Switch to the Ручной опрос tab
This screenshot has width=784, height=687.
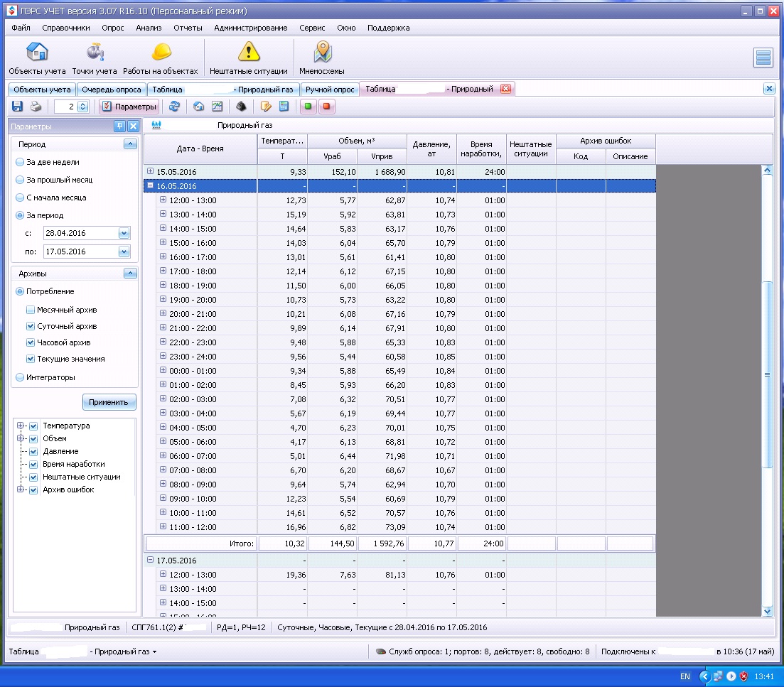coord(330,90)
